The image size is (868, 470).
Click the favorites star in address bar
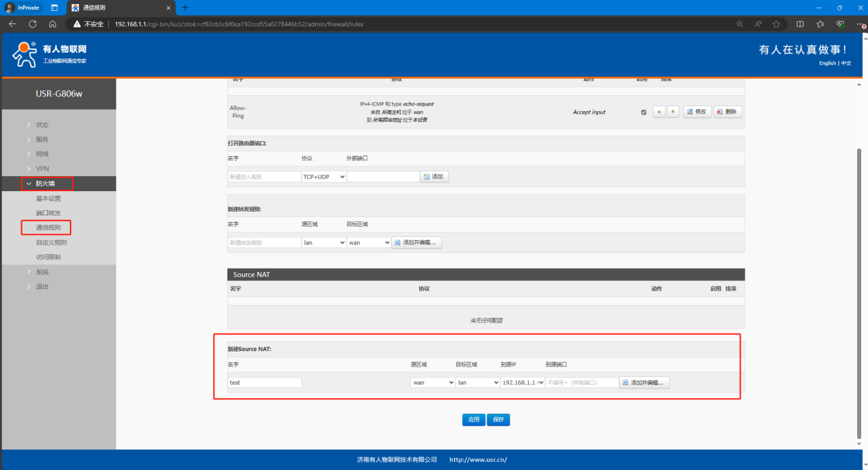tap(776, 24)
